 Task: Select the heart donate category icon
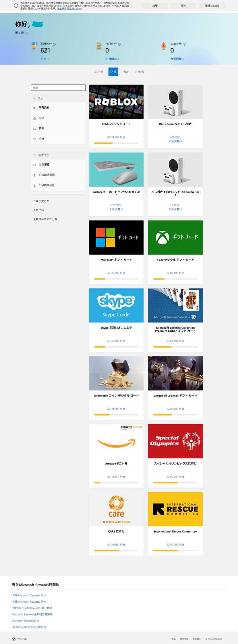[x=34, y=139]
